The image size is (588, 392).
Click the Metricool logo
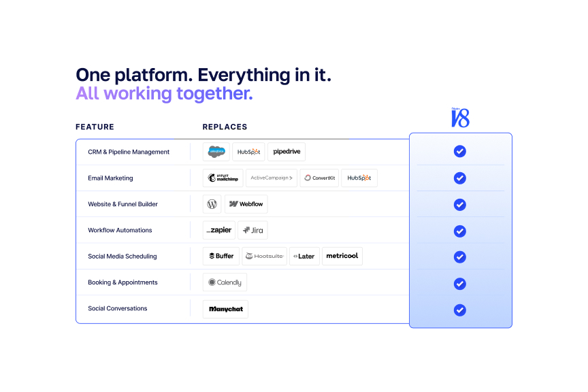pyautogui.click(x=342, y=256)
